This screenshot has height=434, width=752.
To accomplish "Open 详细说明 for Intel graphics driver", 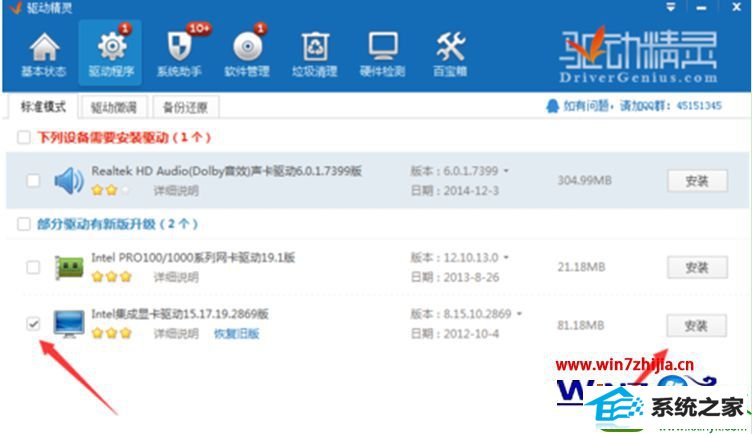I will [x=176, y=333].
